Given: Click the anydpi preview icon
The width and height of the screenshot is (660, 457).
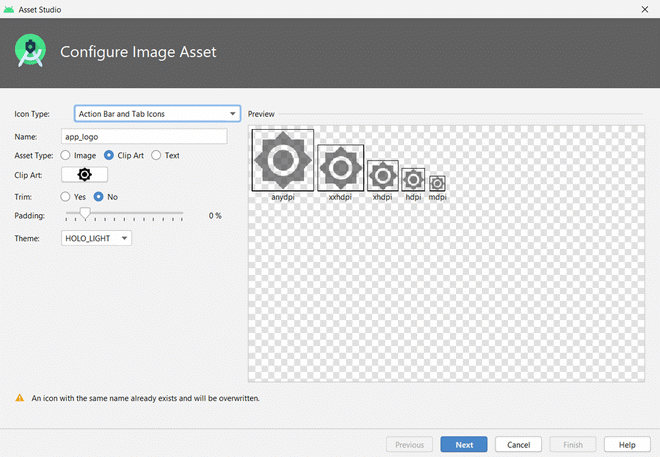Looking at the screenshot, I should tap(283, 159).
